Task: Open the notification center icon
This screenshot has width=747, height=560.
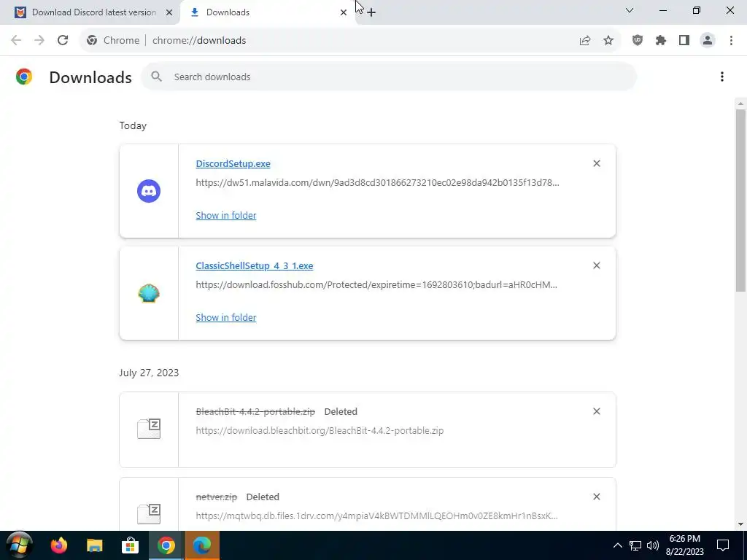Action: click(x=723, y=545)
